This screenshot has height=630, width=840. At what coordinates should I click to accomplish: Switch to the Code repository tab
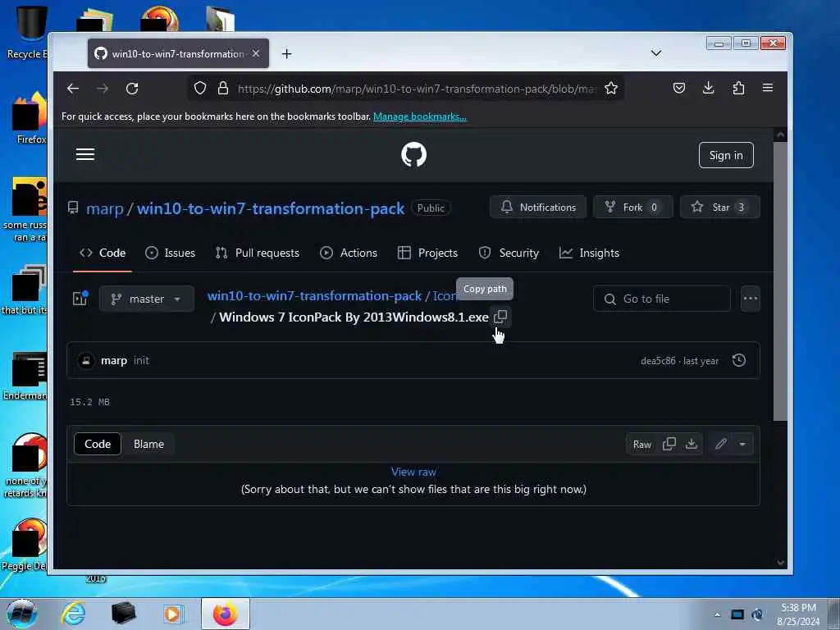[x=103, y=253]
